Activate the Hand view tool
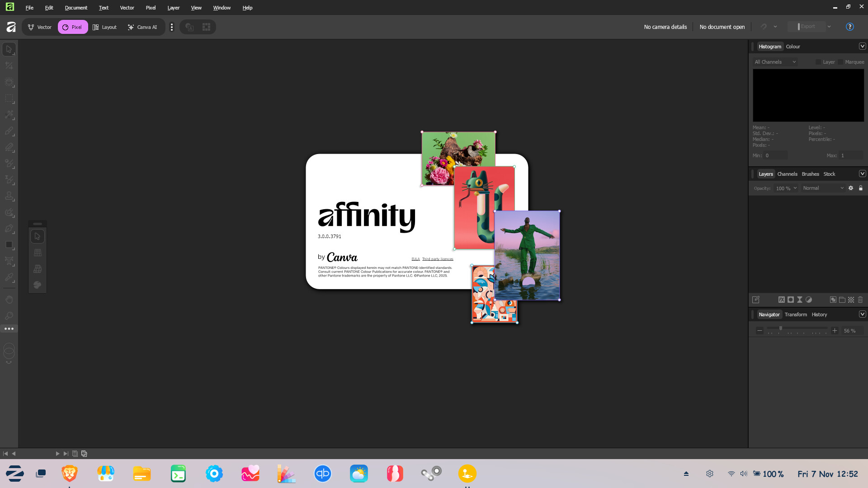The image size is (868, 488). click(x=9, y=300)
